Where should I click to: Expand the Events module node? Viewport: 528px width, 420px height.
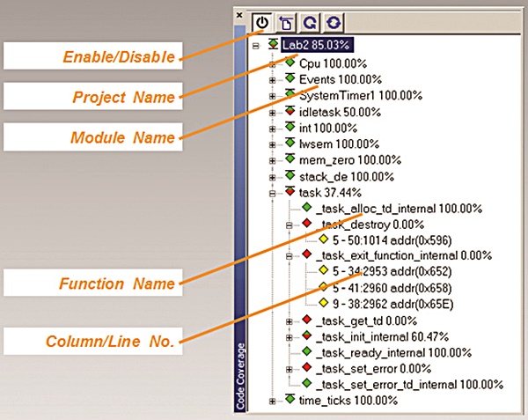[273, 80]
